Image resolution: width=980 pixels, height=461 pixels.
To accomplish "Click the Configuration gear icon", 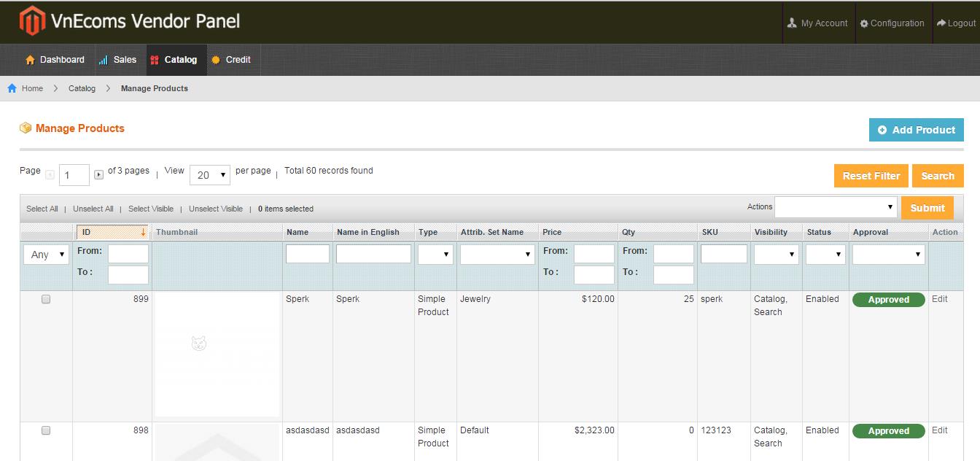I will coord(864,23).
